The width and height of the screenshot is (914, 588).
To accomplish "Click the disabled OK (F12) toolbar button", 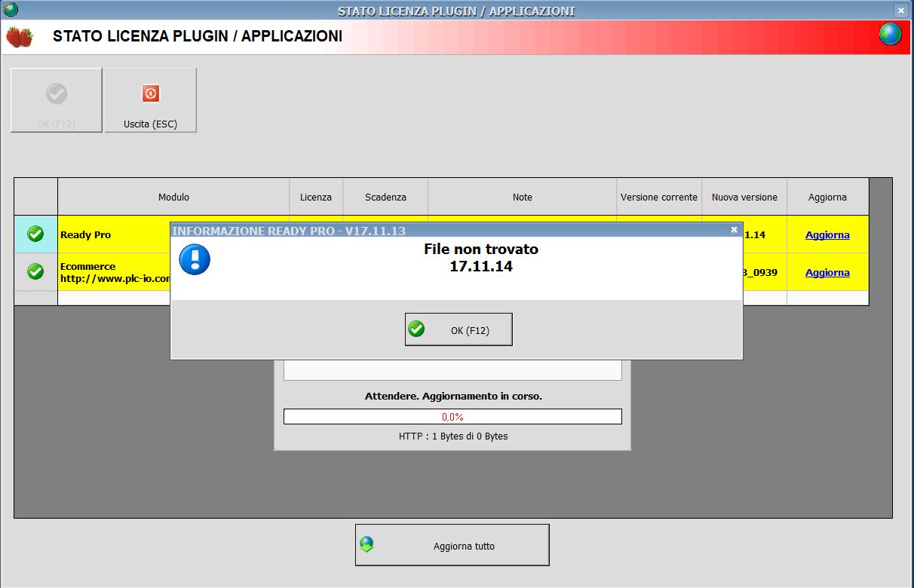I will (x=57, y=100).
